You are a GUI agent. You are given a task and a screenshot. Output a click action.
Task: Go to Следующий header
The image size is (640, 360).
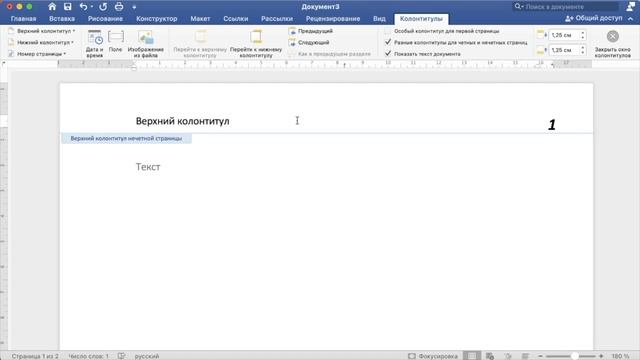(309, 42)
